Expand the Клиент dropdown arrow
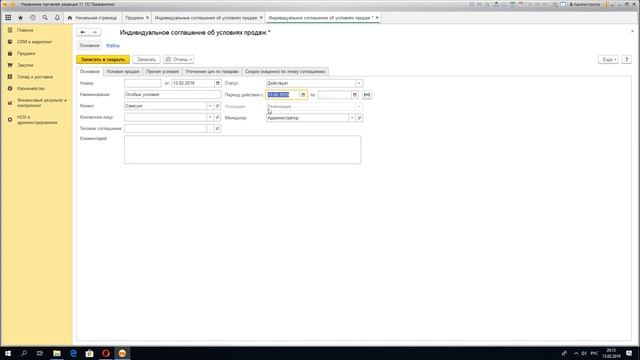640x360 pixels. pyautogui.click(x=210, y=106)
